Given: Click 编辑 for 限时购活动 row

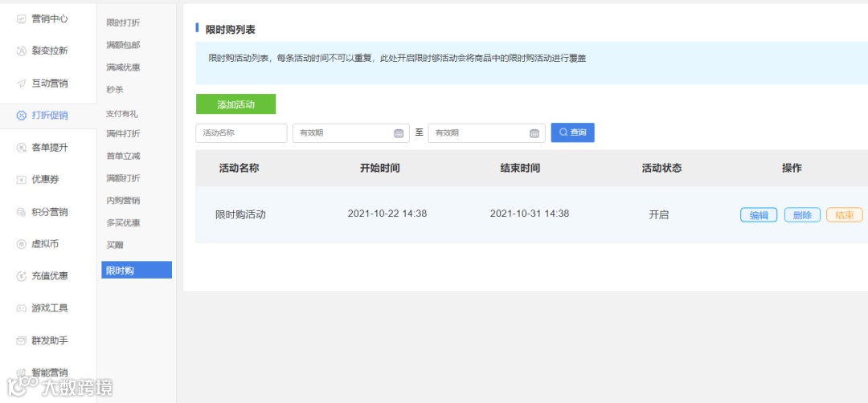Looking at the screenshot, I should pos(759,215).
